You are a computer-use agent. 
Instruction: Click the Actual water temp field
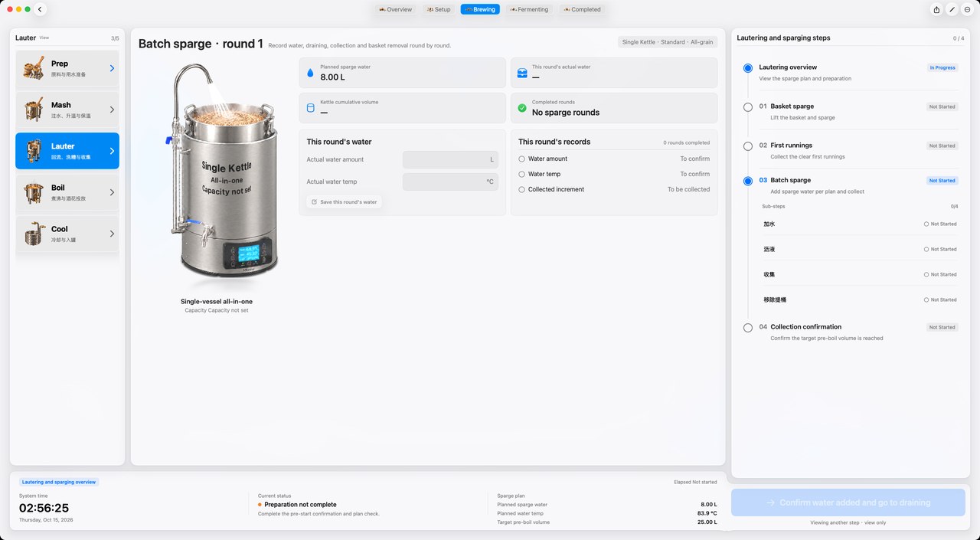click(450, 182)
